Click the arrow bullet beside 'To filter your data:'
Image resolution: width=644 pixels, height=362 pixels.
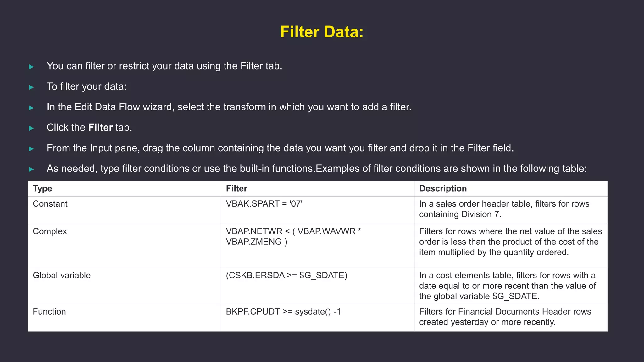31,87
